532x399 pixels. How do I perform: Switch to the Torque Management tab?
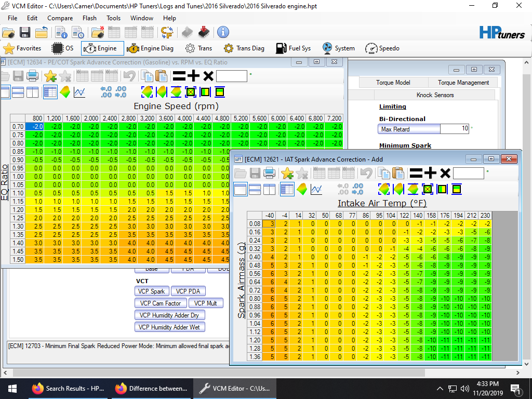click(x=463, y=83)
